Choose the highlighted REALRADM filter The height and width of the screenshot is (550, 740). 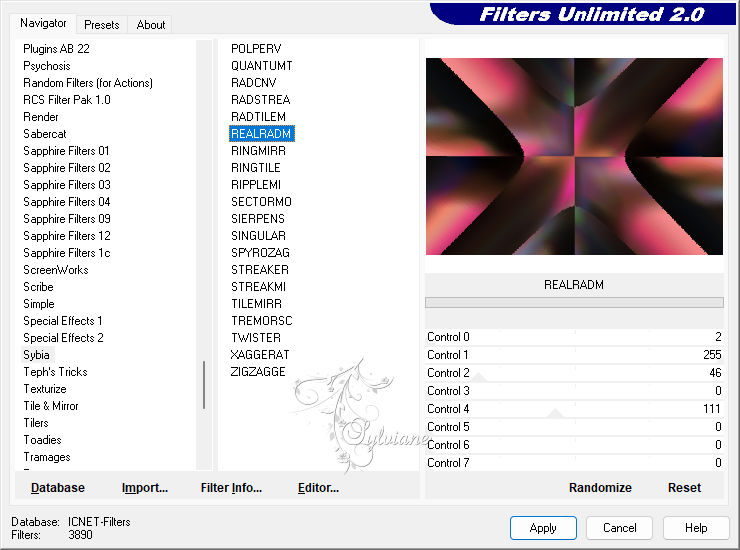pyautogui.click(x=261, y=134)
